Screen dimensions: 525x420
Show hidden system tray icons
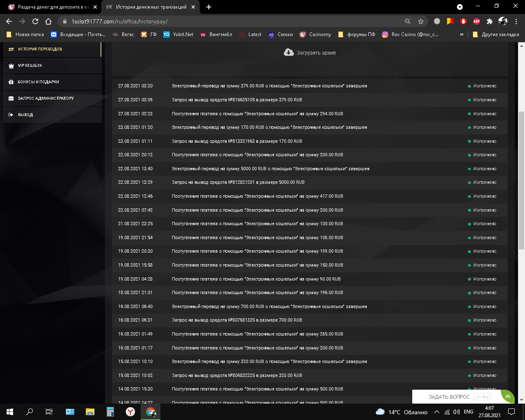tap(437, 412)
